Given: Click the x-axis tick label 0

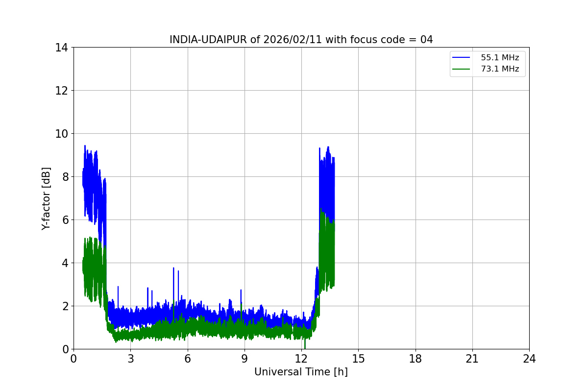Looking at the screenshot, I should click(73, 359).
